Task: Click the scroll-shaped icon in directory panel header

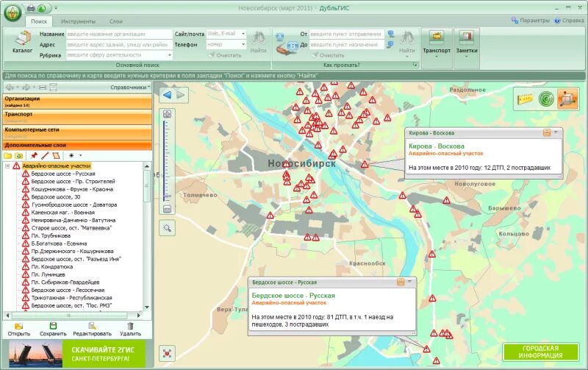Action: 53,88
